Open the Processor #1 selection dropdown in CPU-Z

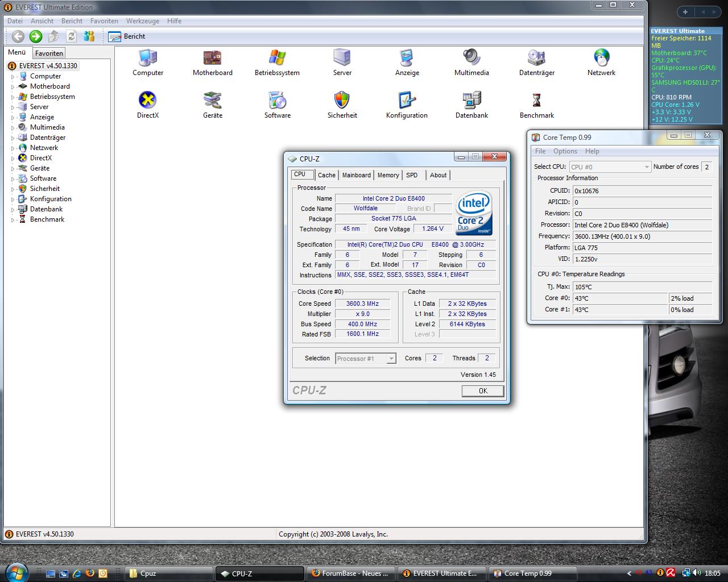pyautogui.click(x=366, y=359)
